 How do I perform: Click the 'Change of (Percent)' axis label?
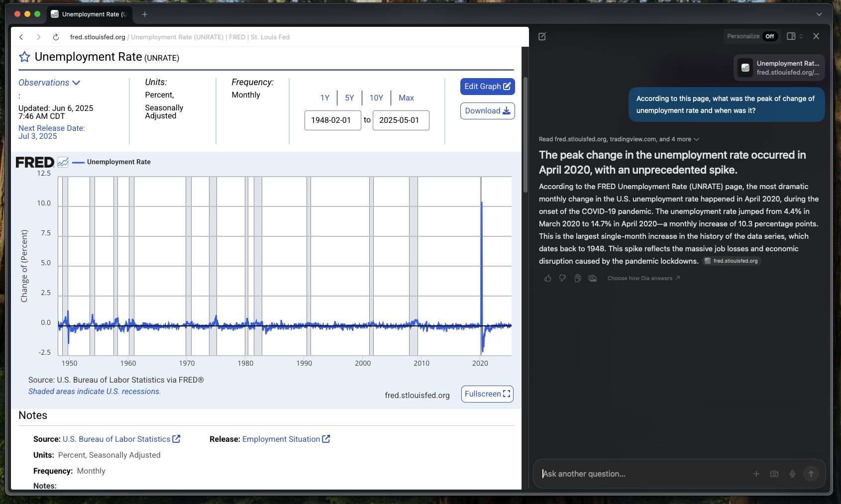pos(24,266)
